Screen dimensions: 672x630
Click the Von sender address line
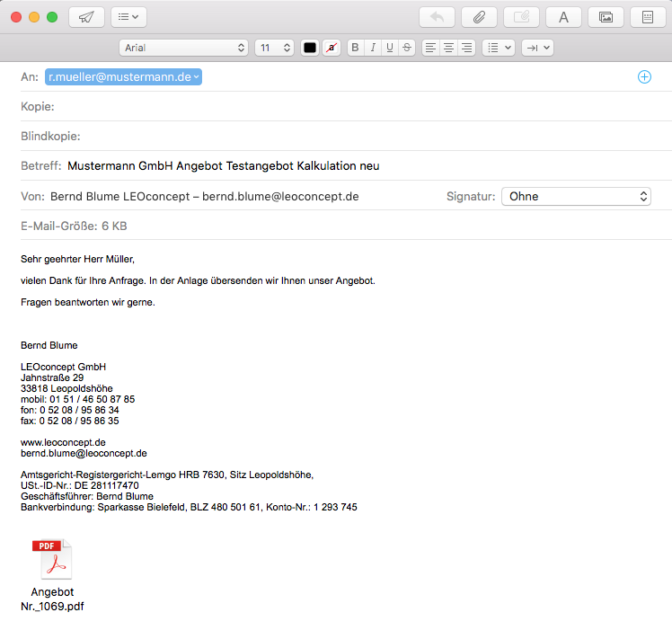[x=205, y=197]
